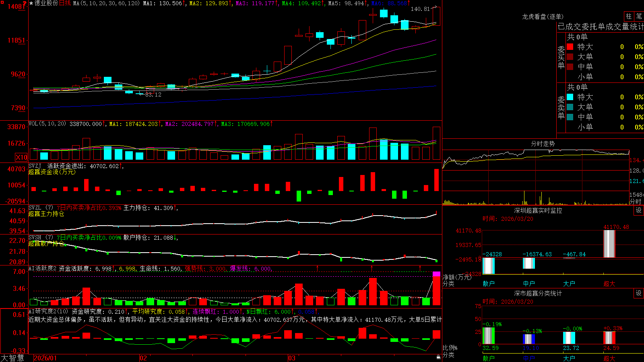Click the teal 中单 swatch under 委卖单
Screen dimensions: 644x362
click(x=570, y=117)
